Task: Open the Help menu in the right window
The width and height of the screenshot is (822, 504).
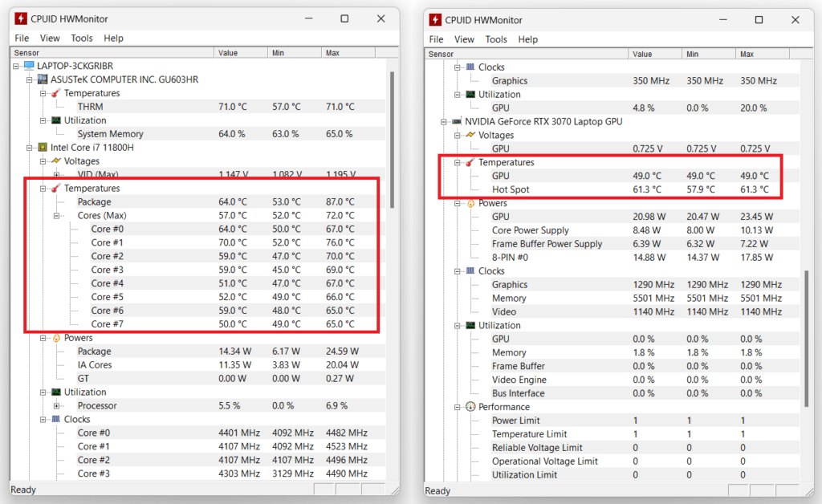Action: point(528,39)
